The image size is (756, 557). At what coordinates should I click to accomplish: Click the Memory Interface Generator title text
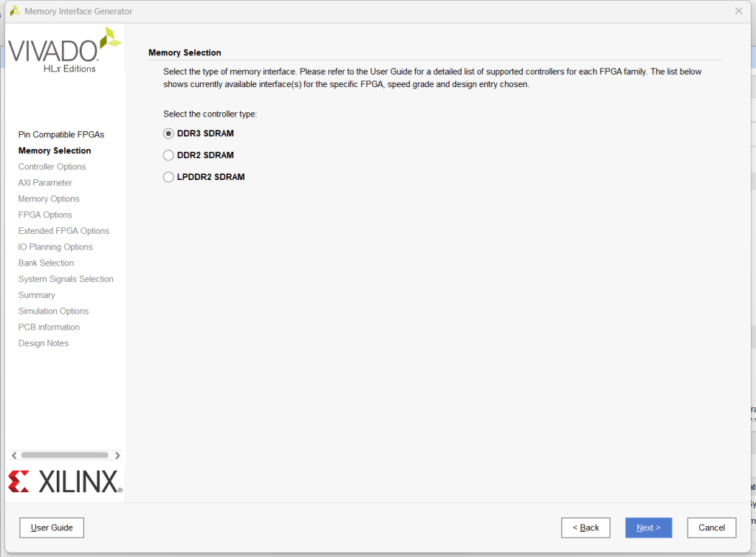tap(78, 11)
